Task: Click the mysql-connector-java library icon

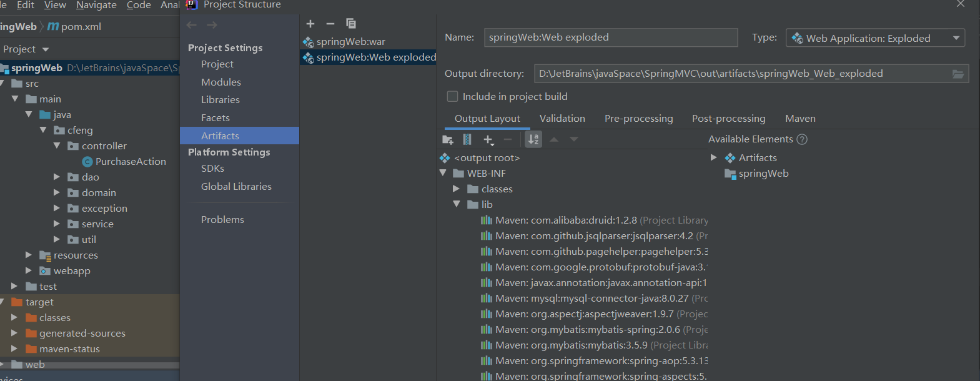Action: (x=487, y=298)
